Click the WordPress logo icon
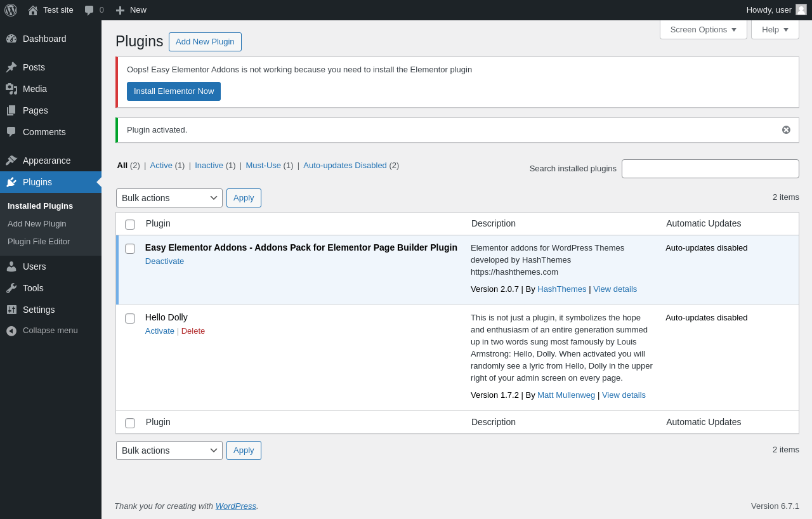The width and height of the screenshot is (812, 519). coord(11,10)
